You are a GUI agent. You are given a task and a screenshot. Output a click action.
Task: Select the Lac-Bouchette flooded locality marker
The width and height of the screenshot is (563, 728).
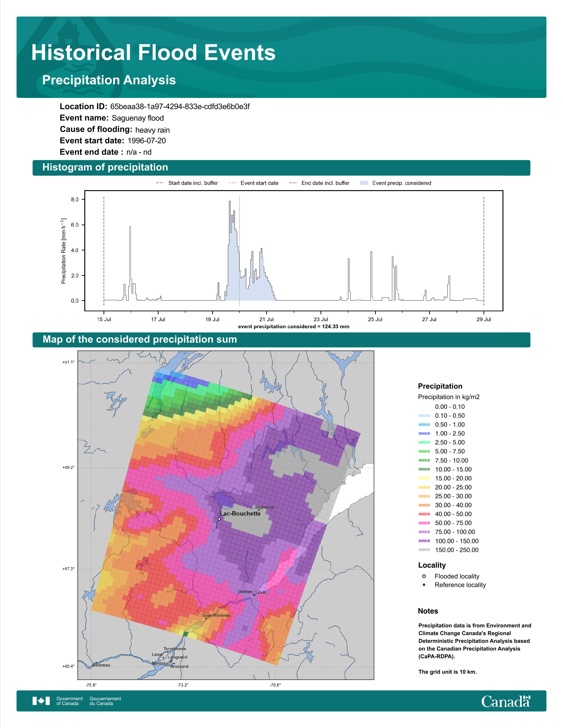219,519
